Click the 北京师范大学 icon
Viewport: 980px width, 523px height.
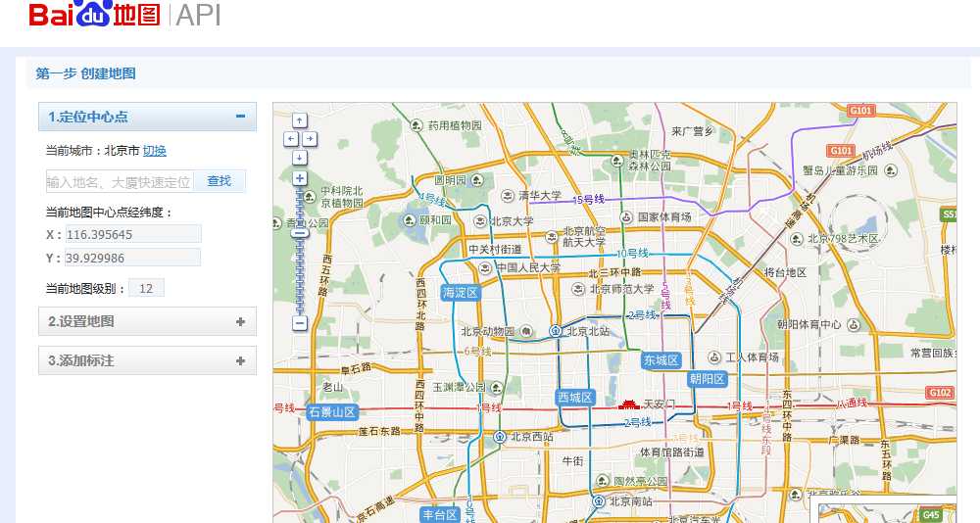coord(579,289)
